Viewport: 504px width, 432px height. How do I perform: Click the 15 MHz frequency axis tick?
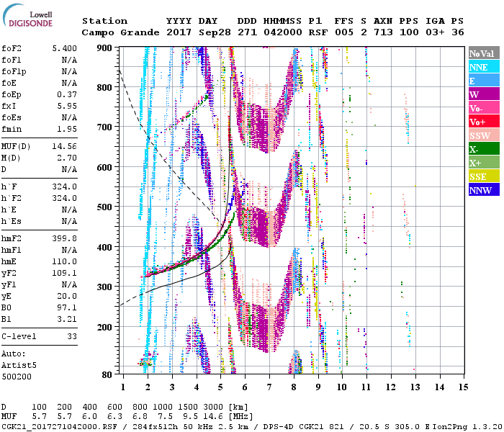pos(463,387)
